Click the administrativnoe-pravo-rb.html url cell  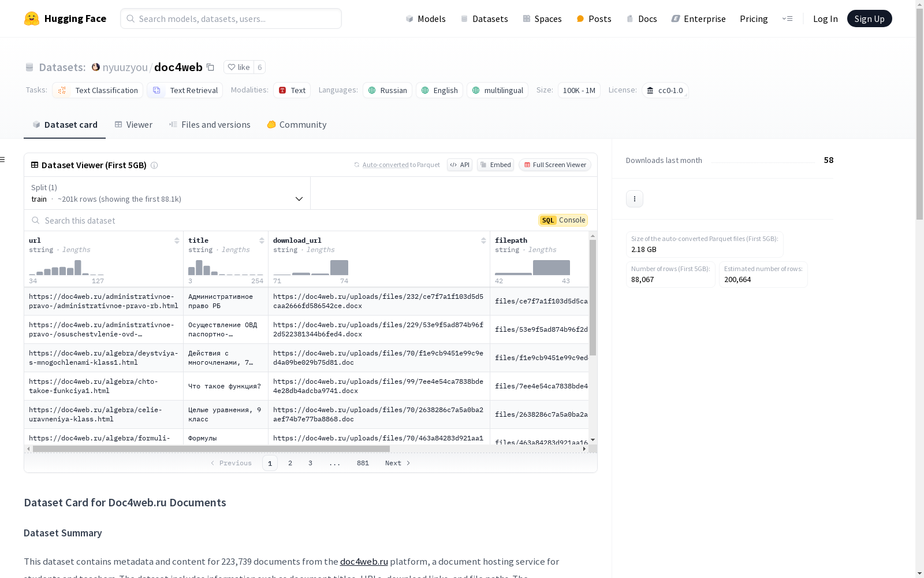pyautogui.click(x=103, y=301)
